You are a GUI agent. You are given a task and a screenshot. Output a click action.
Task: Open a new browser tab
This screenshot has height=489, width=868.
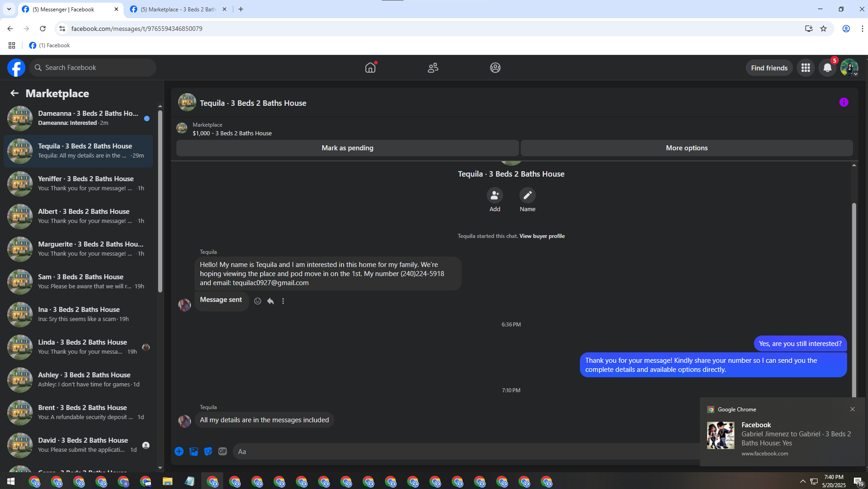pyautogui.click(x=241, y=9)
